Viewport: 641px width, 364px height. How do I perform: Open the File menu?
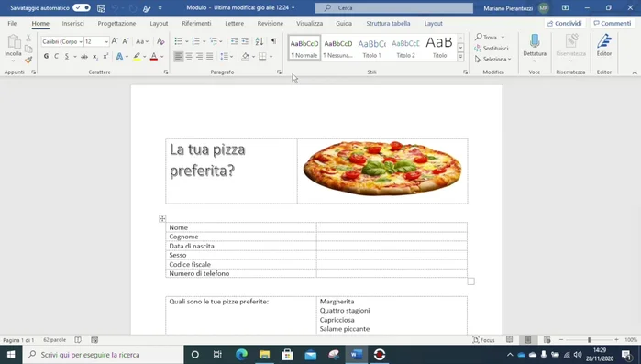pyautogui.click(x=12, y=24)
